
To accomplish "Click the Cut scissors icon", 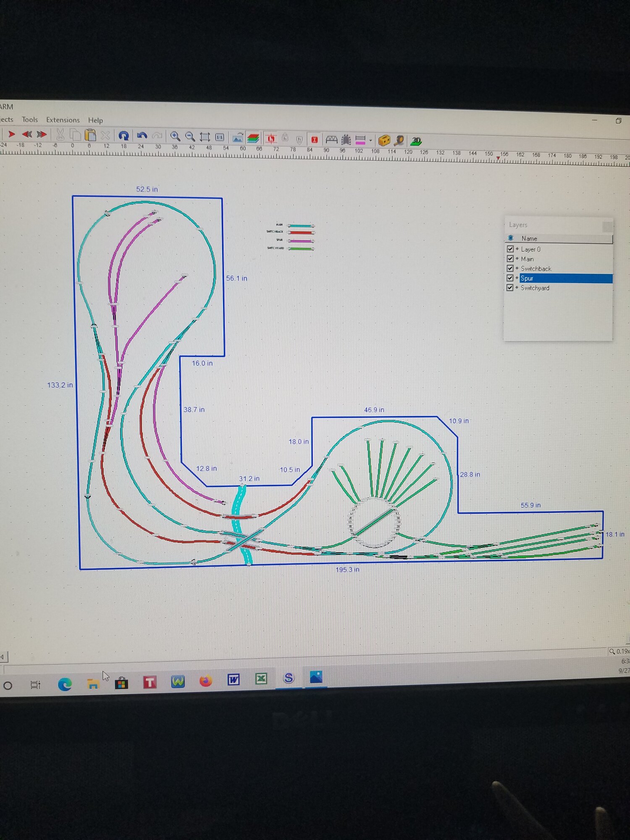I will 60,134.
